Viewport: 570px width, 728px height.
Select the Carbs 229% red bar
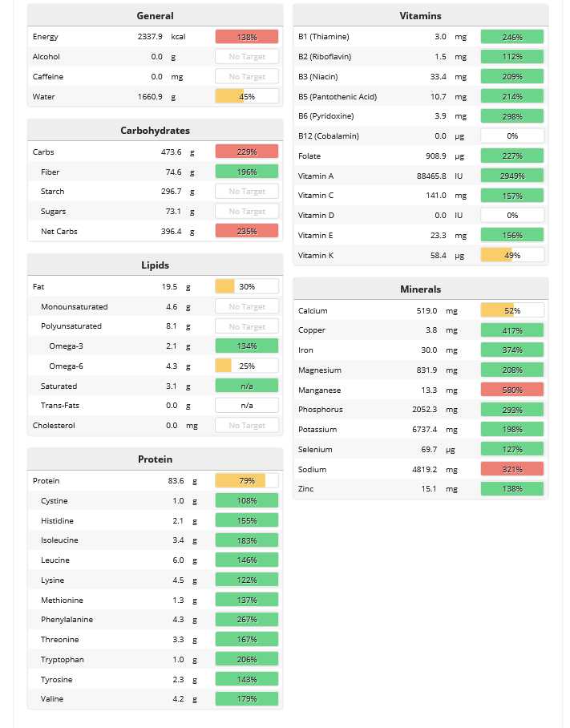[246, 152]
